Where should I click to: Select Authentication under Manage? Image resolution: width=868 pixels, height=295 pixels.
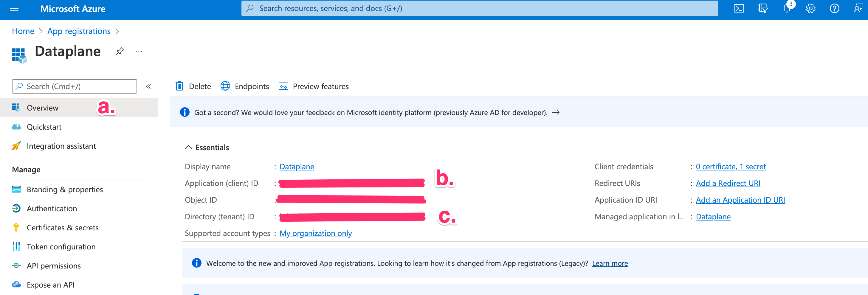coord(52,209)
